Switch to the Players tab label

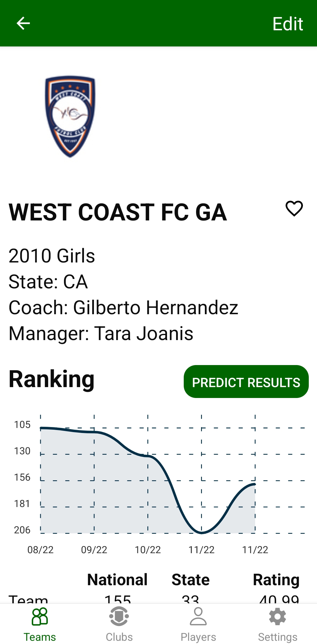(198, 637)
